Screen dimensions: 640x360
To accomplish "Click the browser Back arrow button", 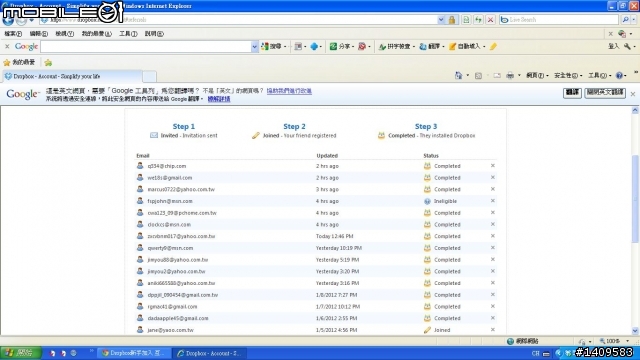I will coord(8,20).
